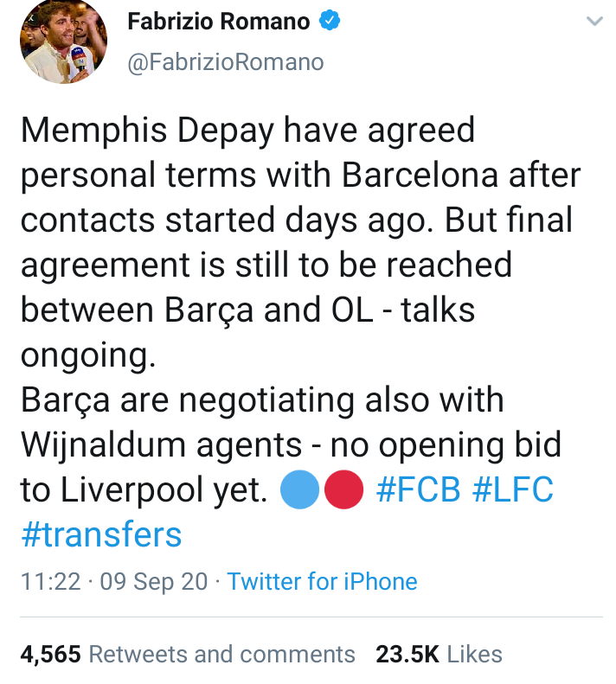Open the @FabrizioRomano handle link
This screenshot has width=616, height=684.
[226, 61]
